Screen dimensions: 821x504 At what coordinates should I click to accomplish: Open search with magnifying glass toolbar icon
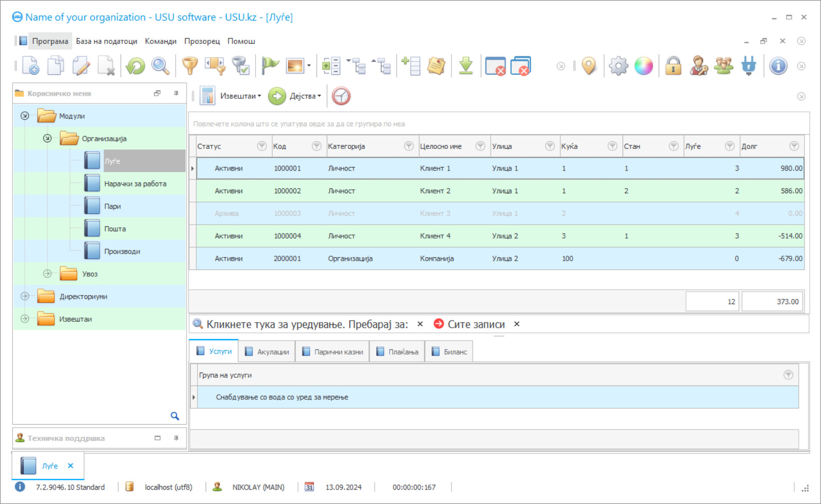(160, 66)
